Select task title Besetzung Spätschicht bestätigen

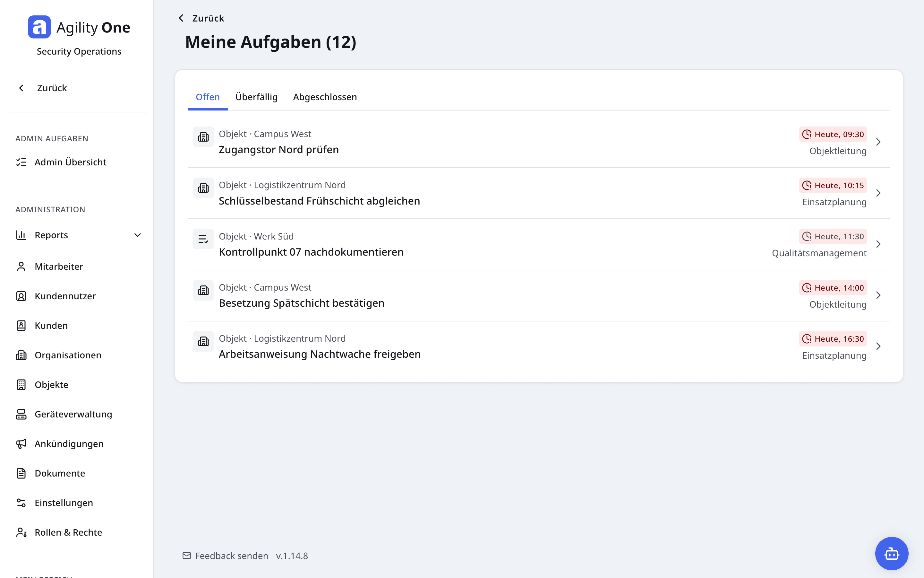(302, 303)
